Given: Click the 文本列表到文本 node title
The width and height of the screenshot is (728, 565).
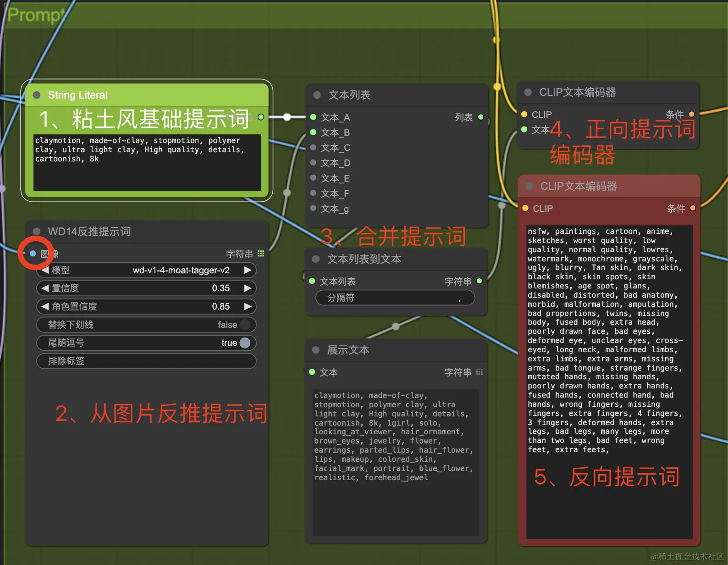Looking at the screenshot, I should [364, 259].
